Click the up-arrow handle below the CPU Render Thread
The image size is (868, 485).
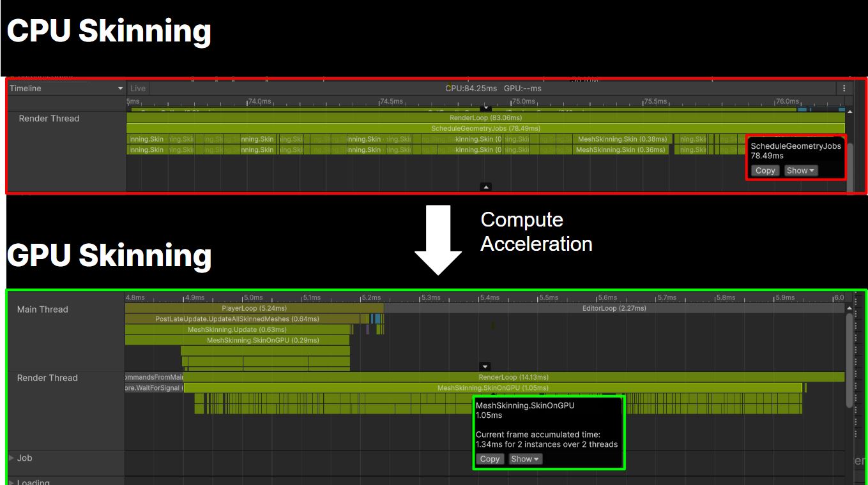pyautogui.click(x=486, y=187)
